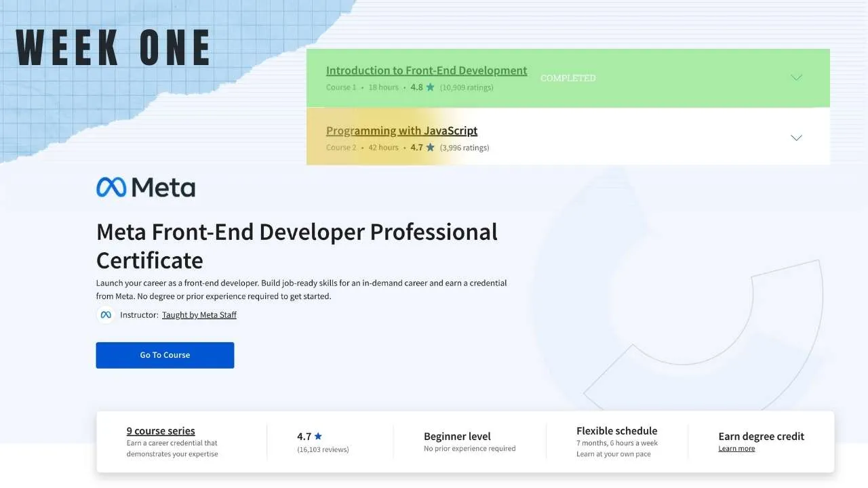Image resolution: width=868 pixels, height=488 pixels.
Task: Click the Launch your career description paragraph
Action: point(302,289)
